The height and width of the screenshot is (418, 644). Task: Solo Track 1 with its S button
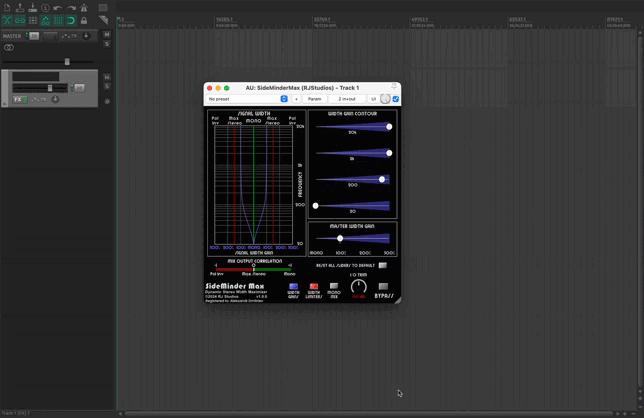coord(107,86)
